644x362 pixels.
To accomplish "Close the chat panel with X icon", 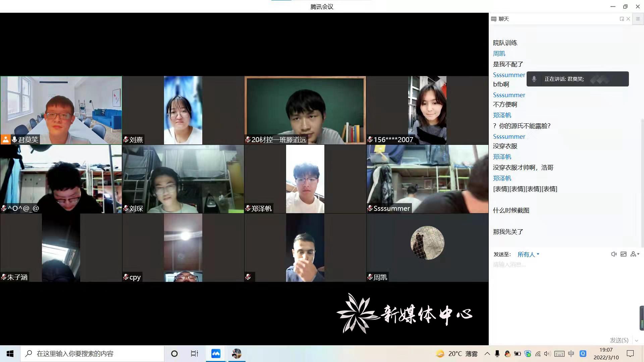I will point(628,19).
